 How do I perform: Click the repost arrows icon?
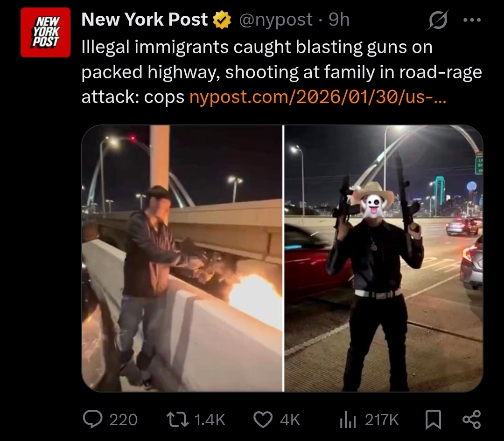coord(177,420)
